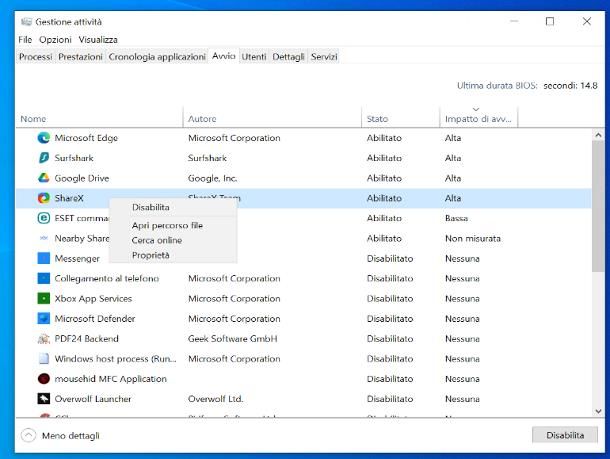Click the Microsoft Edge icon in the list
Viewport: 610px width, 459px height.
[44, 138]
